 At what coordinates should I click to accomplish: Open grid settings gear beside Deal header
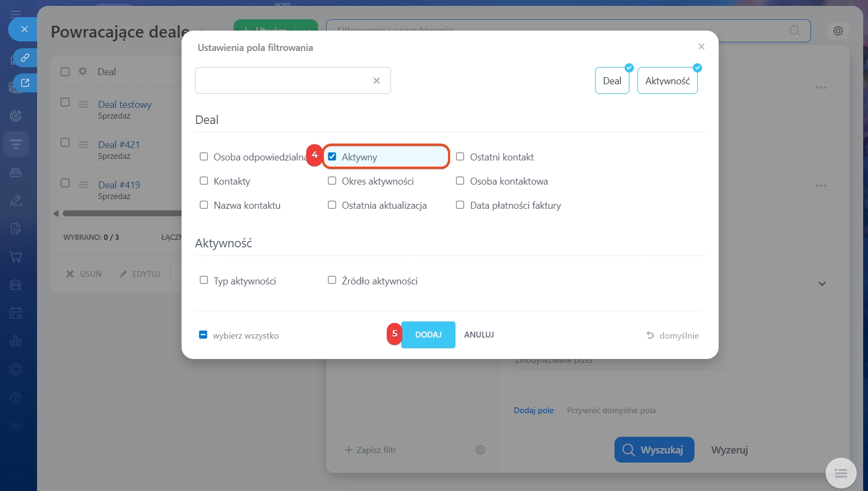83,71
